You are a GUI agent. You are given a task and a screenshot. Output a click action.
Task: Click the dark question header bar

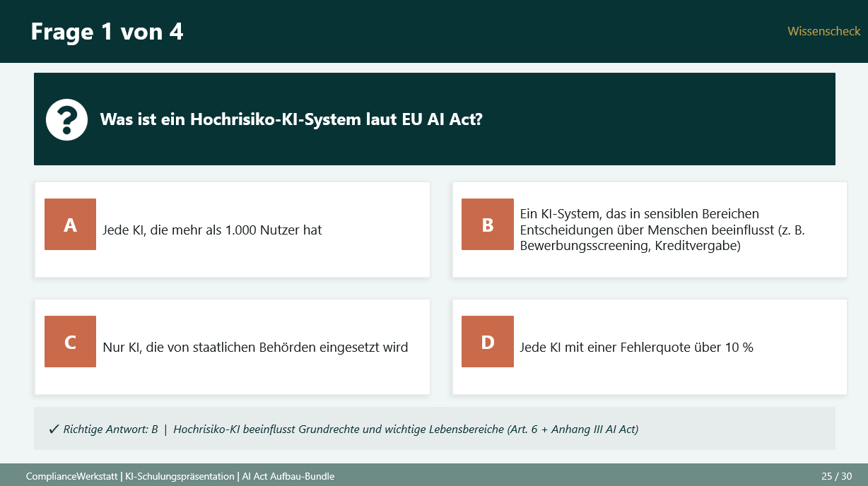[x=434, y=119]
